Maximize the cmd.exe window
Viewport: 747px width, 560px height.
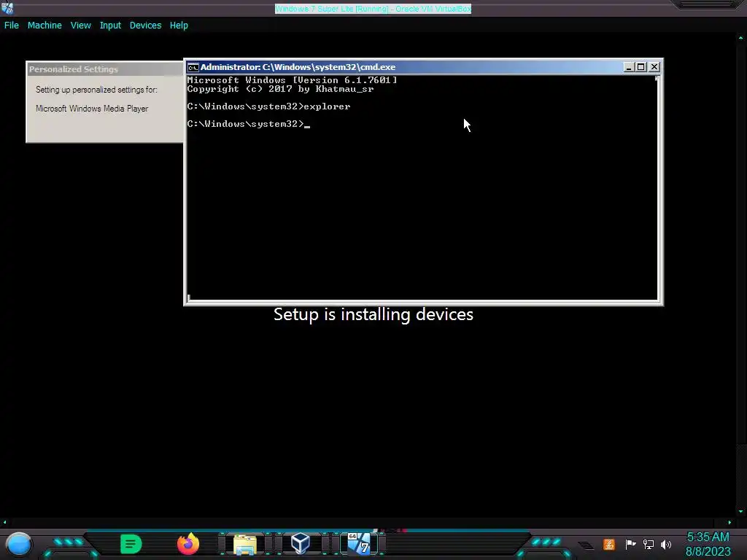[641, 67]
